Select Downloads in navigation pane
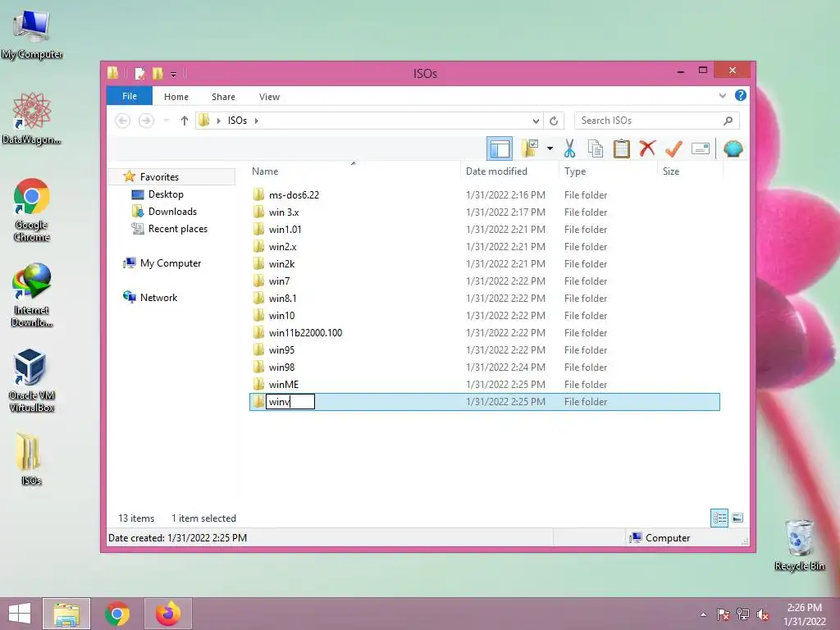This screenshot has width=840, height=630. click(172, 211)
